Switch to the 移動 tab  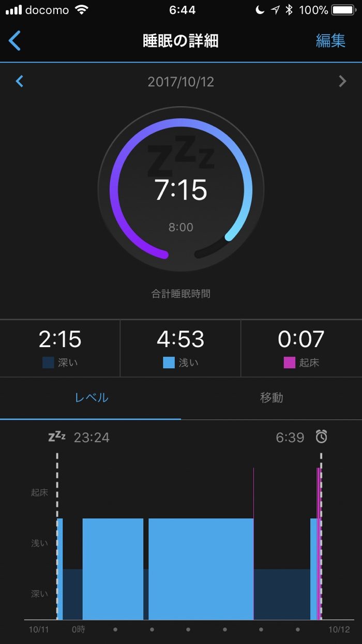[x=271, y=398]
